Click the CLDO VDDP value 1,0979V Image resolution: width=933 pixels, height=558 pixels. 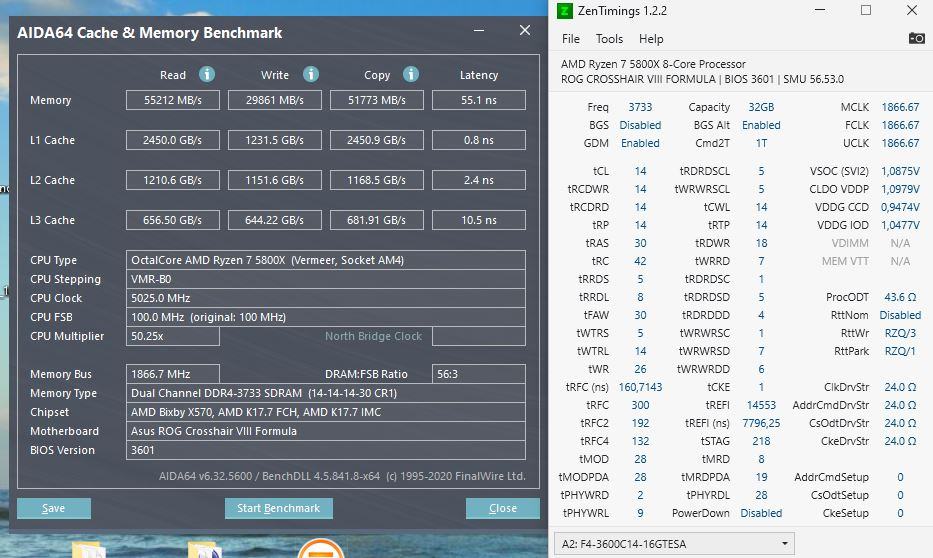click(900, 189)
